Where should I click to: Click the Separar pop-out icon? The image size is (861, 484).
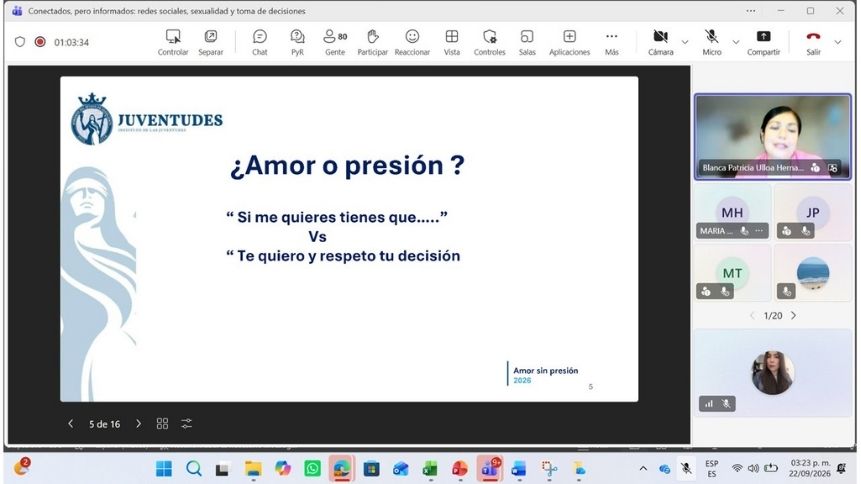[211, 42]
